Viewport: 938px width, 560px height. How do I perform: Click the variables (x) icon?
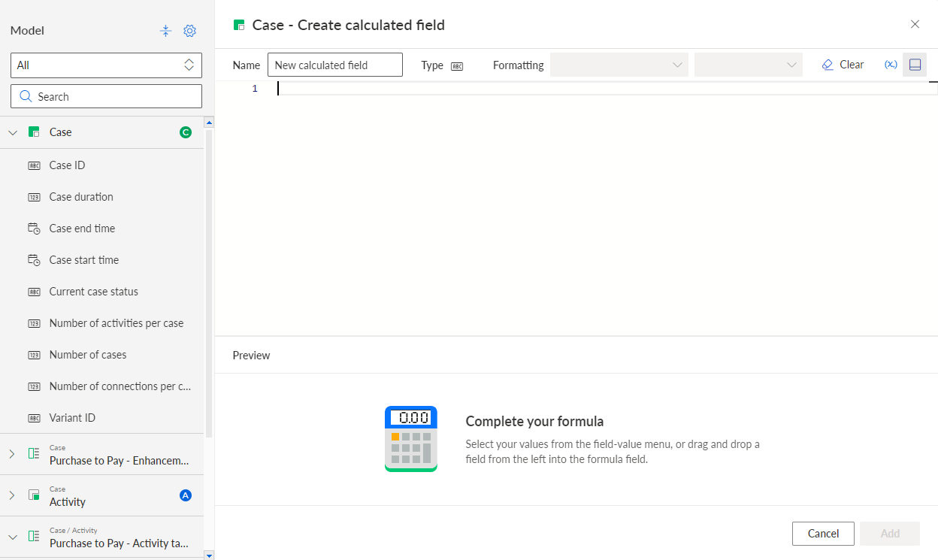pos(891,65)
